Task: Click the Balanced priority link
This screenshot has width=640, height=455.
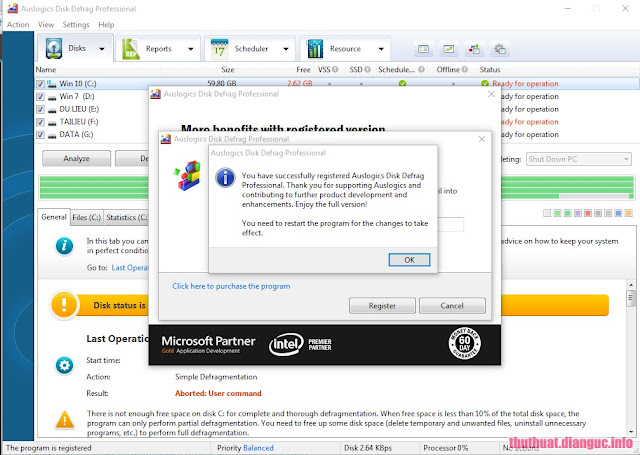Action: 258,448
